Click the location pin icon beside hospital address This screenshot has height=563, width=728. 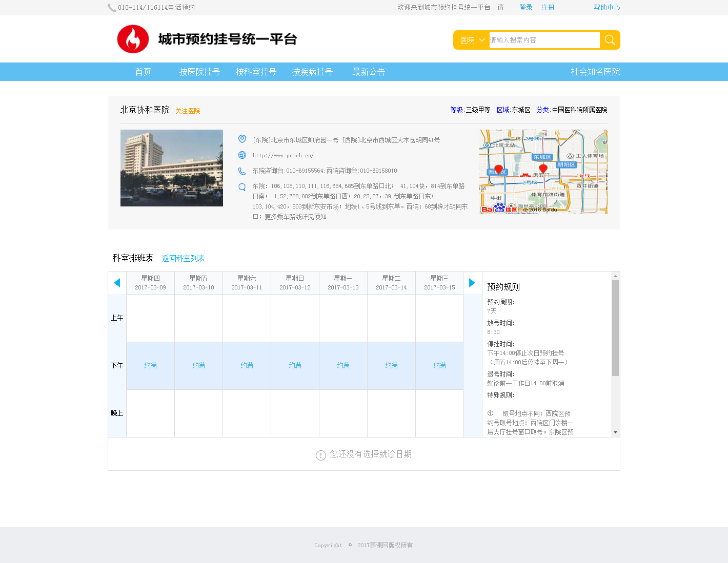241,138
